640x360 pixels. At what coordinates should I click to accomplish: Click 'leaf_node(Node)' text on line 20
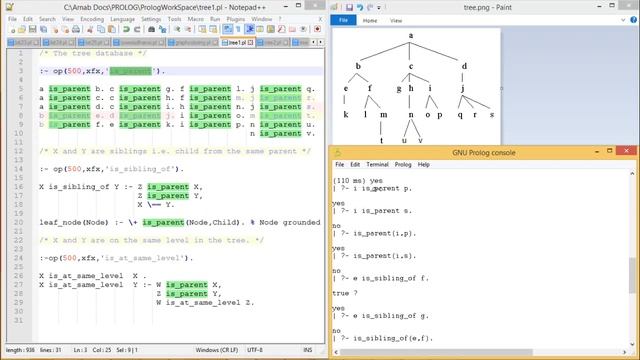point(74,222)
